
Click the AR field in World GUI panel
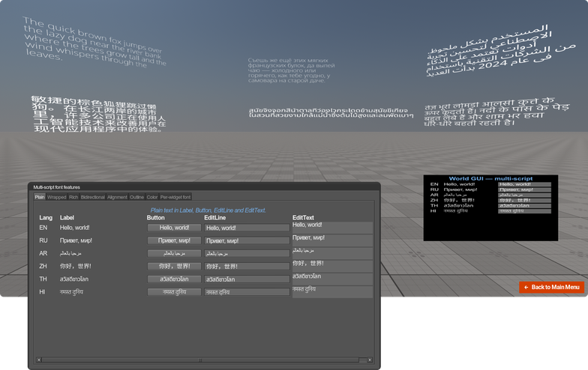point(525,195)
